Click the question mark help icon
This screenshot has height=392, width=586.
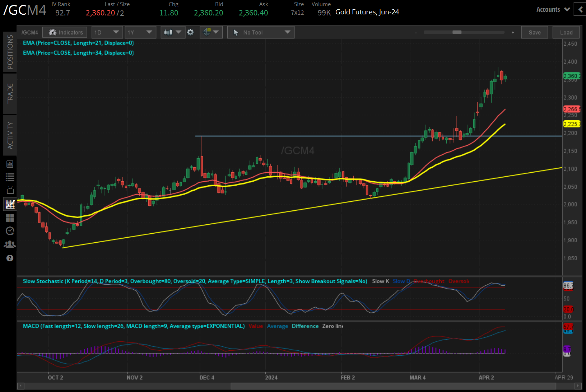point(10,258)
